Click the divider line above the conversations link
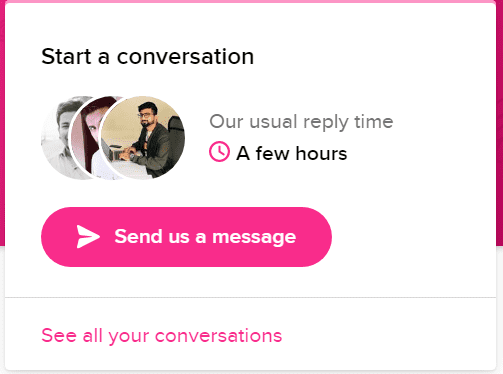503x374 pixels. click(251, 297)
